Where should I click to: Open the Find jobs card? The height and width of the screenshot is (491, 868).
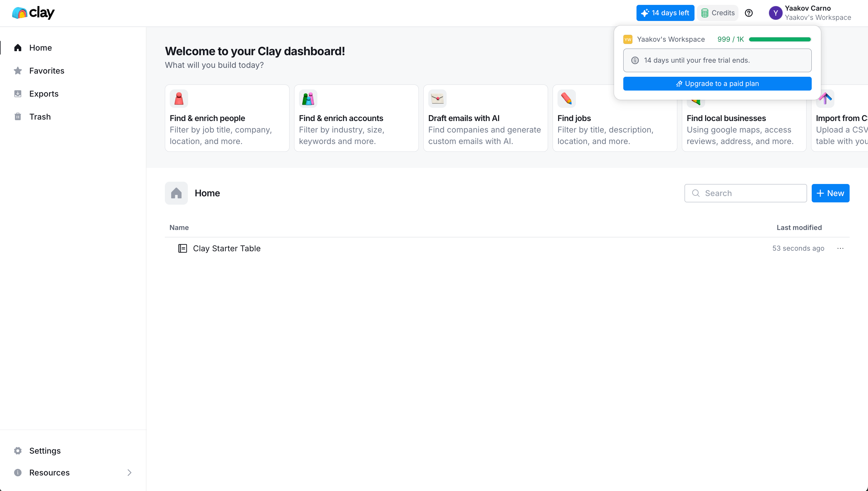[615, 118]
